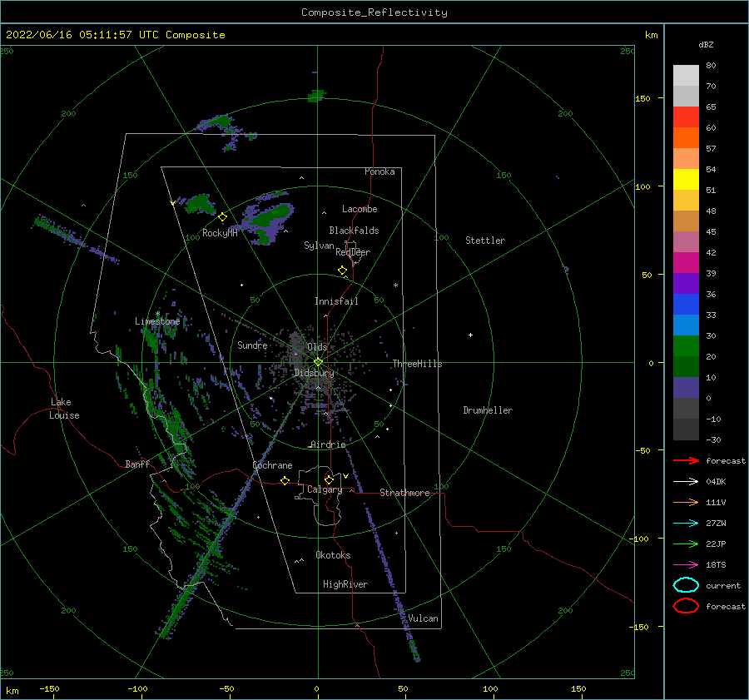Viewport: 749px width, 700px height.
Task: Click the 18TS legend text
Action: click(x=716, y=565)
